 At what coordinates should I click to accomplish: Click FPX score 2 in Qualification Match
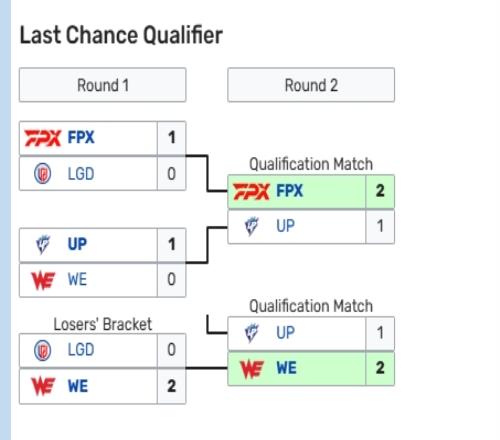(x=380, y=191)
